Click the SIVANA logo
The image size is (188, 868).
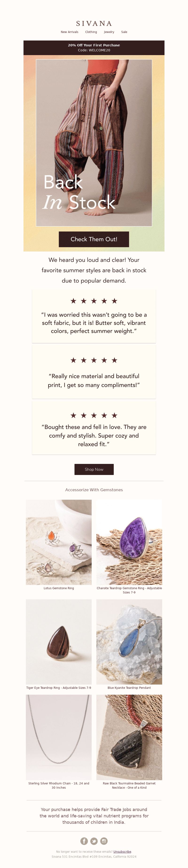tap(94, 23)
